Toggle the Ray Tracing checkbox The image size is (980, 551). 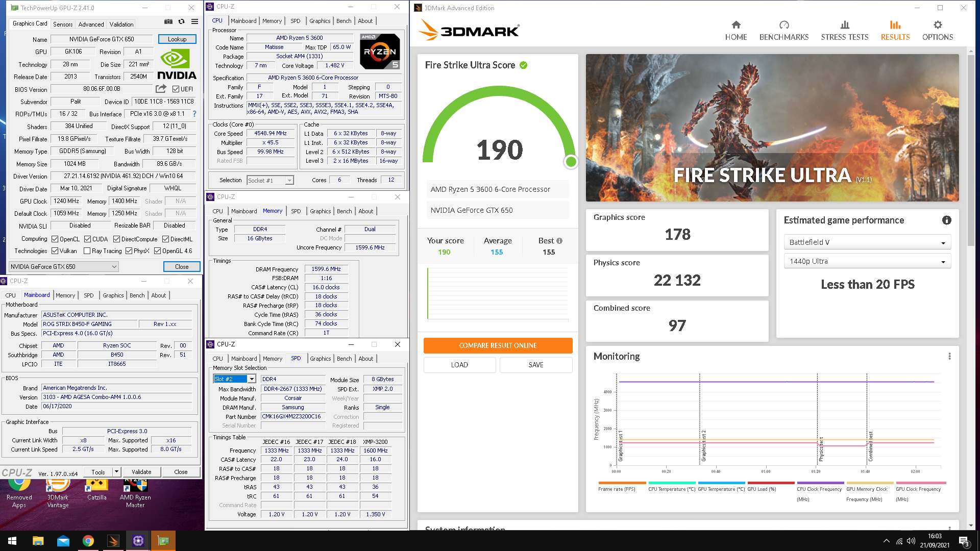click(x=87, y=251)
